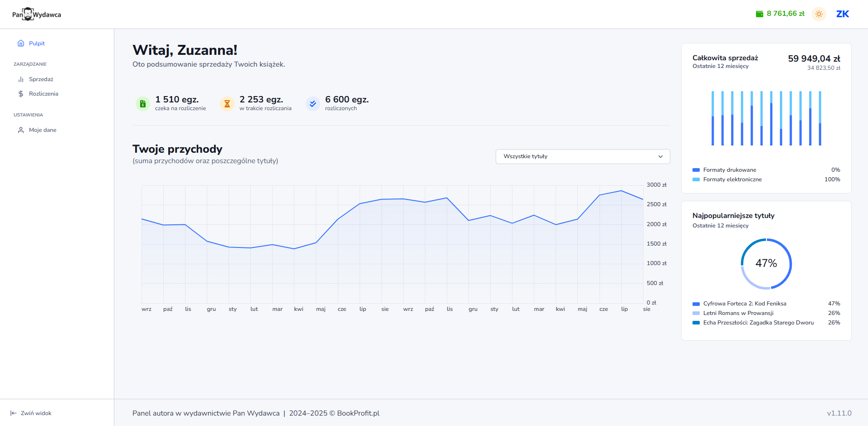The height and width of the screenshot is (426, 868).
Task: Go to Pulpit in the sidebar
Action: pos(37,44)
